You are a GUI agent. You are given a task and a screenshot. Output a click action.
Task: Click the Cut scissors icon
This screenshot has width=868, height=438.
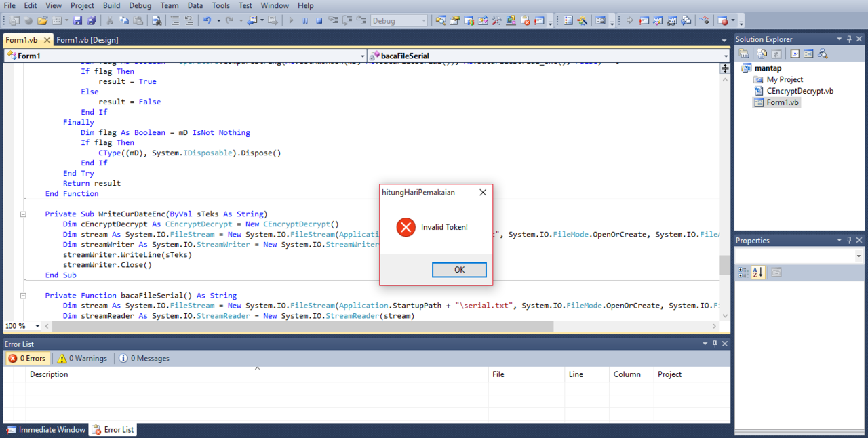tap(110, 21)
